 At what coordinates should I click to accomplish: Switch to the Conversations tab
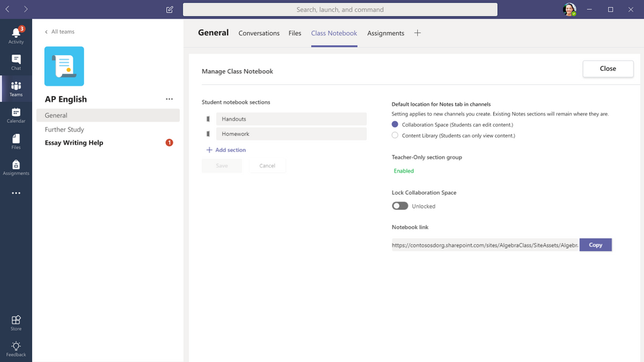pyautogui.click(x=259, y=33)
